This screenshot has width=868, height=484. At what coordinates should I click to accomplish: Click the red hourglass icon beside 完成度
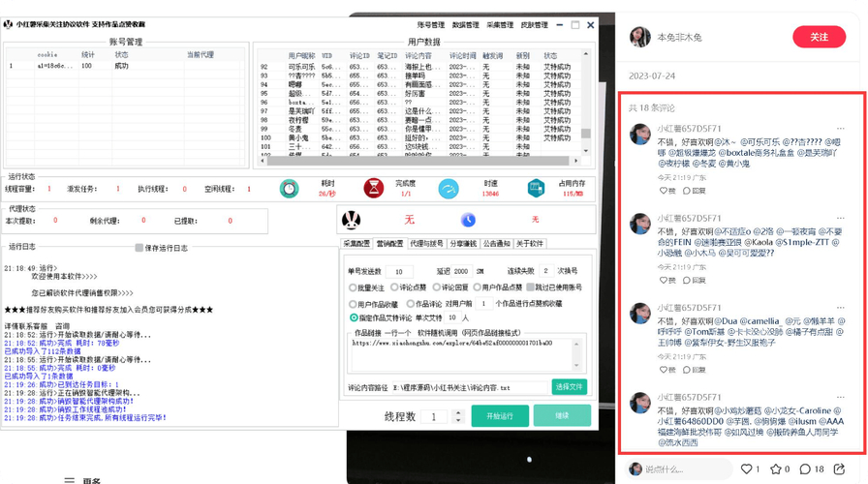374,188
